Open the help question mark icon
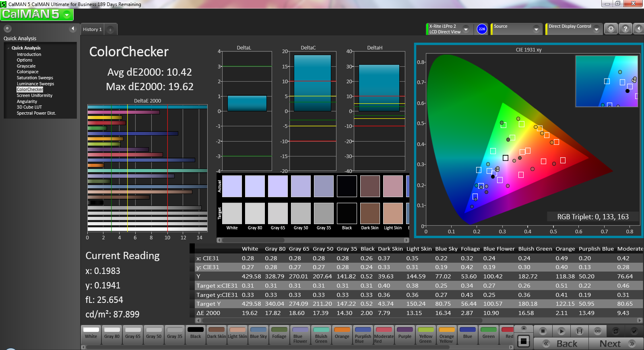Image resolution: width=644 pixels, height=350 pixels. (x=625, y=29)
